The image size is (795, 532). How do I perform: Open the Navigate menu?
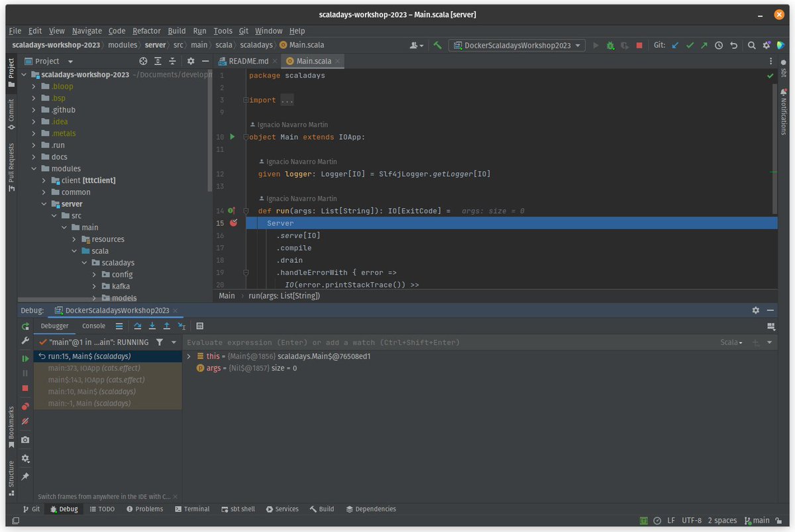87,30
